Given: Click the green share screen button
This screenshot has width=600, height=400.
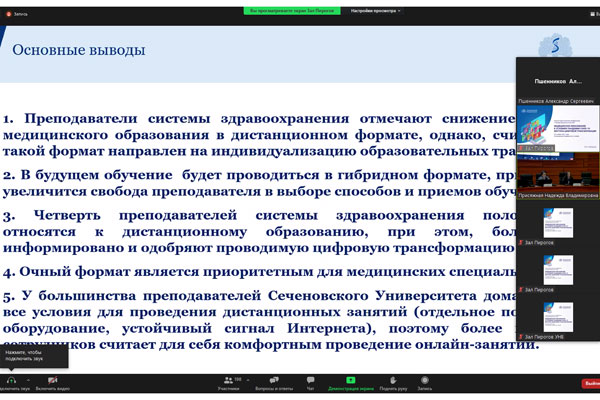Looking at the screenshot, I should [352, 380].
